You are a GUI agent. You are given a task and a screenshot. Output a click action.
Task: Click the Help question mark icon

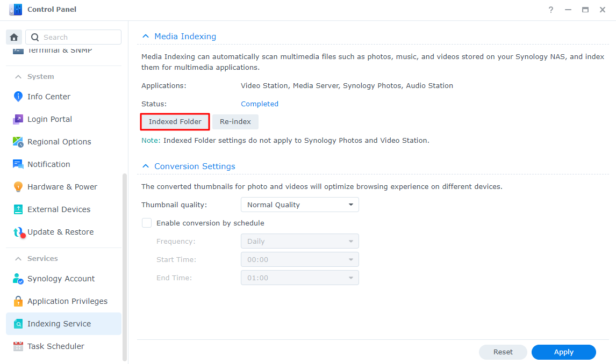tap(551, 10)
